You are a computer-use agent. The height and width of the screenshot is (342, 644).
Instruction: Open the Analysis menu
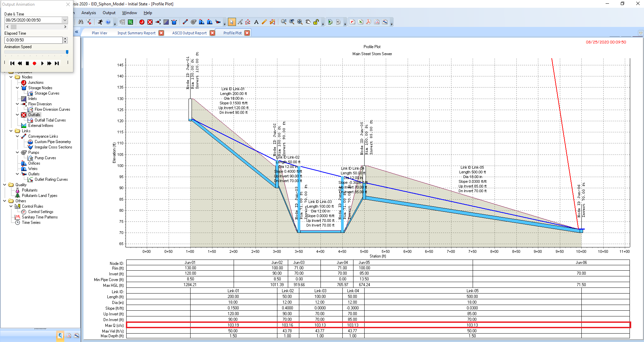pos(89,13)
